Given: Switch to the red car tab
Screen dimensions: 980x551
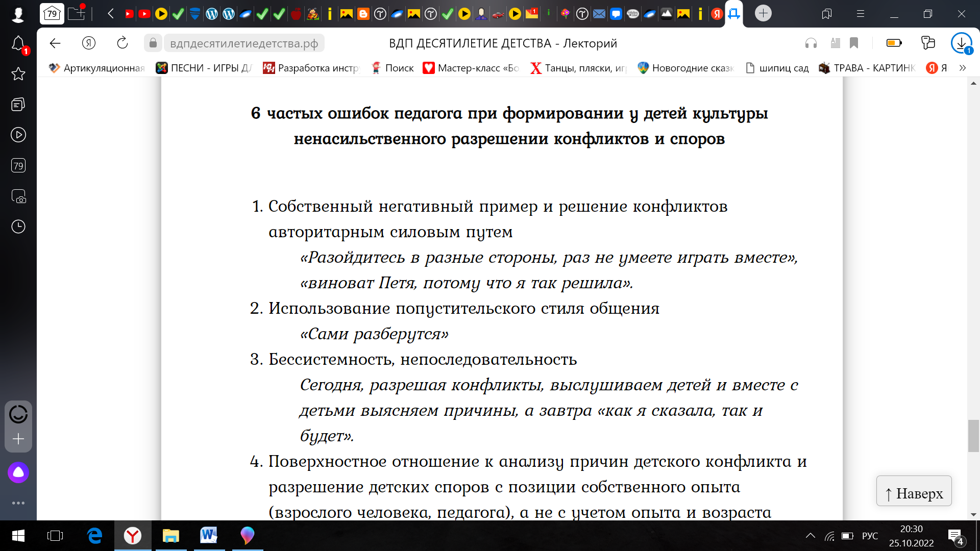Looking at the screenshot, I should point(498,14).
